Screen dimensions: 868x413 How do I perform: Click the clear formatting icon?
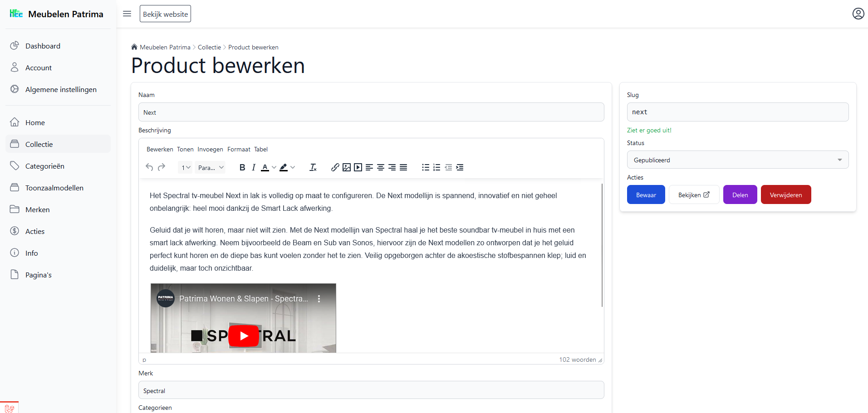pyautogui.click(x=313, y=168)
